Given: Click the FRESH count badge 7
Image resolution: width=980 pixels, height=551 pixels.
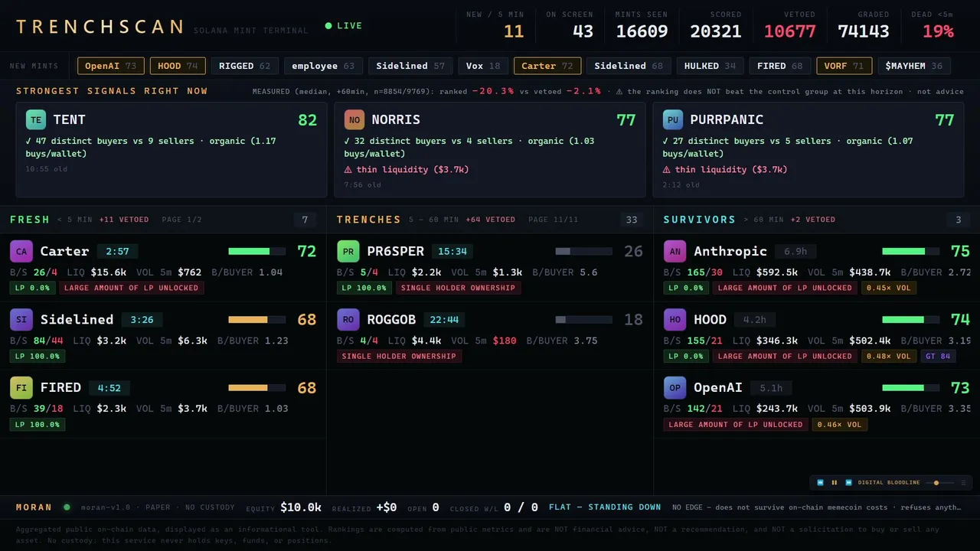Looking at the screenshot, I should coord(305,220).
